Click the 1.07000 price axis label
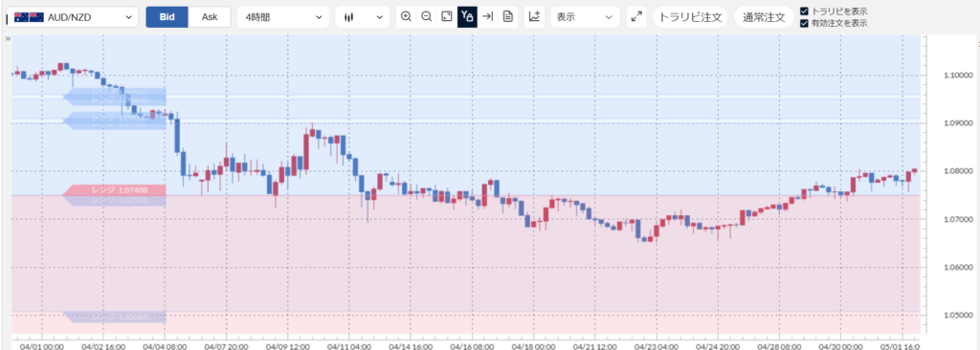 [959, 219]
